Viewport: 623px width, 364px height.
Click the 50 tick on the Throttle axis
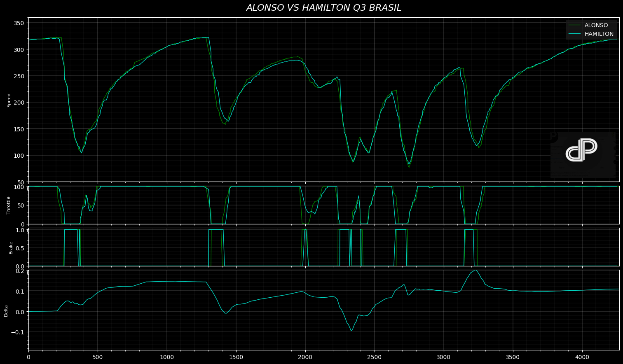coord(21,205)
